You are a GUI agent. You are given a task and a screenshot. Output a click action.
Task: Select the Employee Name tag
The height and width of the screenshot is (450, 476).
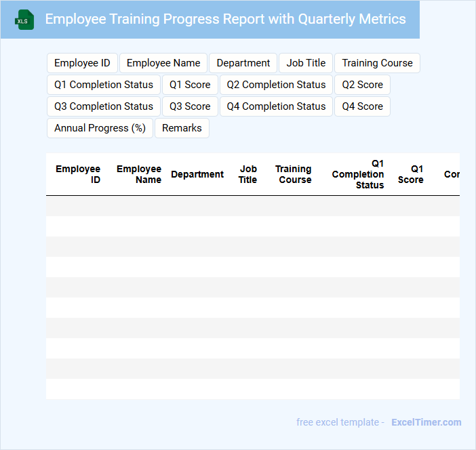click(163, 63)
